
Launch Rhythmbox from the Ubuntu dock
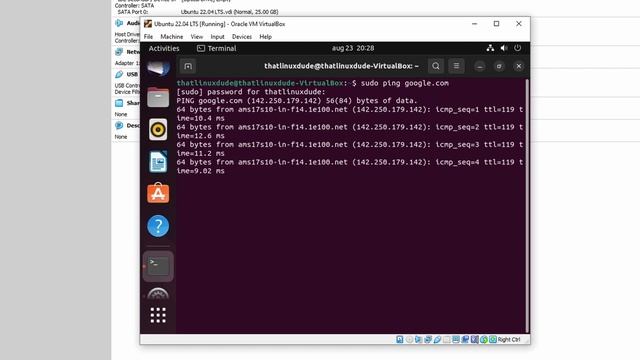coord(158,129)
